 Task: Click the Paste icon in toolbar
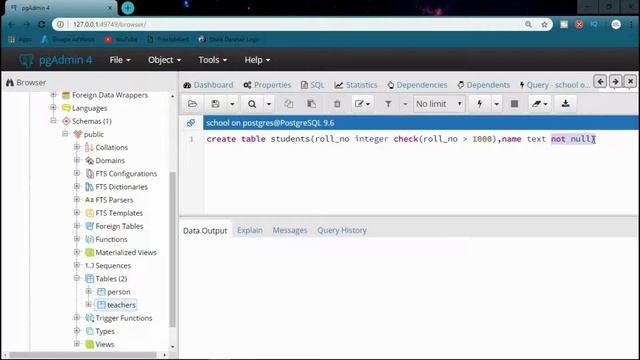311,104
